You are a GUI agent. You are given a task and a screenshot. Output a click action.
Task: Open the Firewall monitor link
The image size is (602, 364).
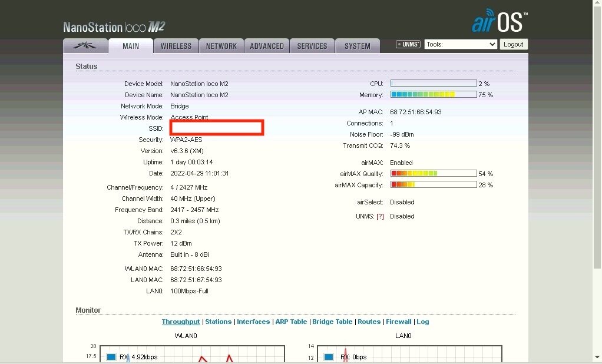(x=399, y=322)
